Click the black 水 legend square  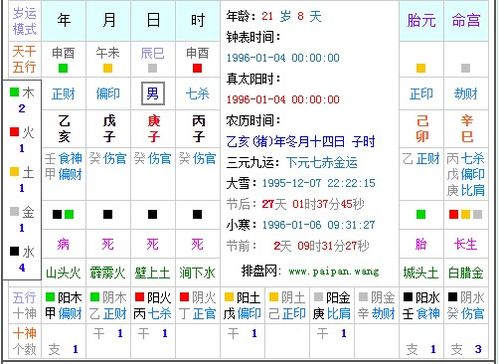point(14,251)
